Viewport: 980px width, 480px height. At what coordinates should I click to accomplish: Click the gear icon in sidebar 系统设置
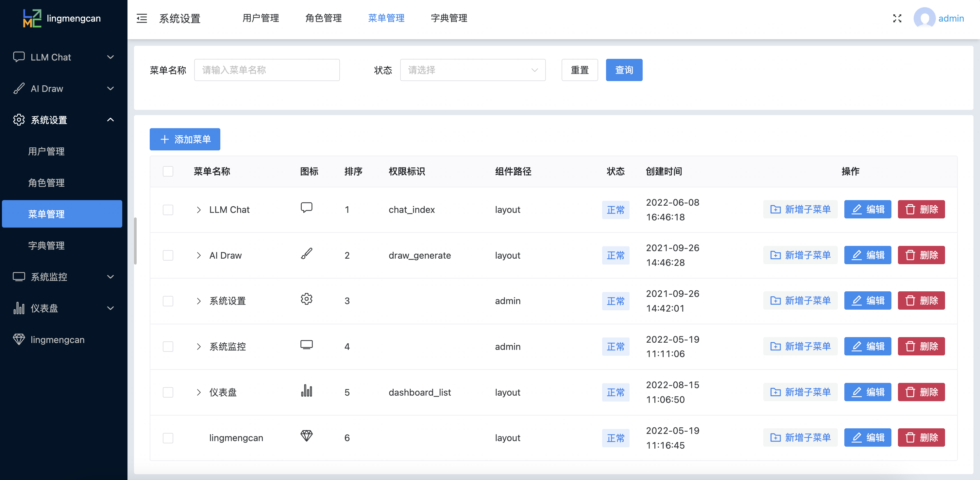point(19,120)
